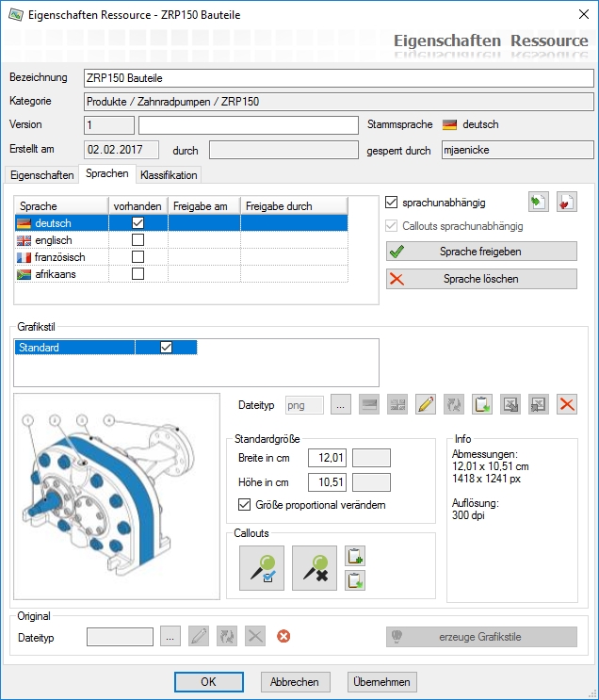
Task: Toggle vorhanden checkbox for deutsch
Action: (x=138, y=222)
